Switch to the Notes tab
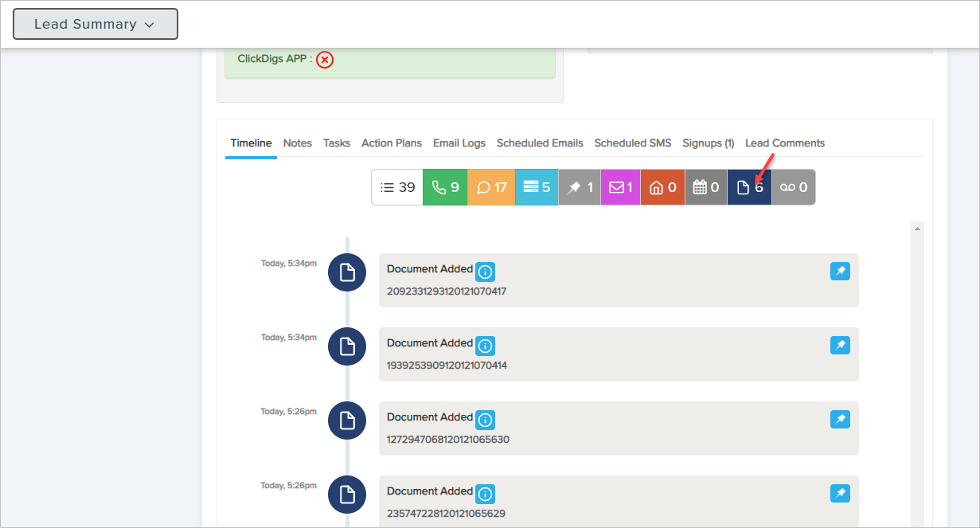The width and height of the screenshot is (980, 528). click(x=297, y=143)
